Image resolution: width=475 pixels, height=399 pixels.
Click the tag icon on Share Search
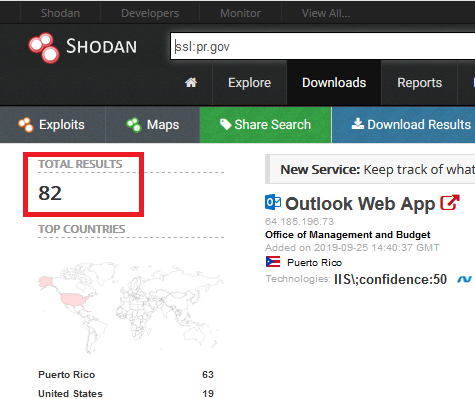click(x=226, y=124)
